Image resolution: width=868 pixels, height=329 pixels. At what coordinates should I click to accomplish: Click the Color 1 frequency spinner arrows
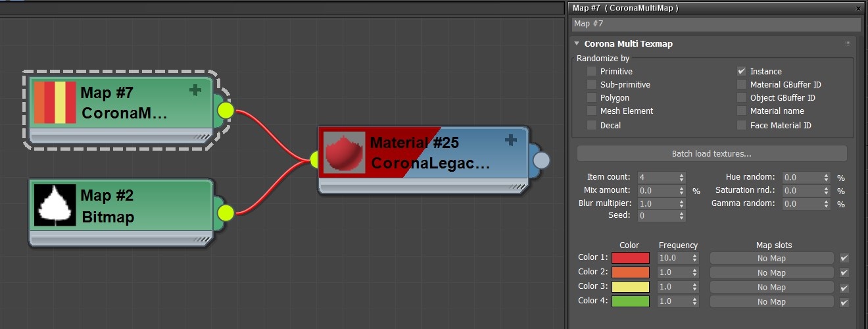pyautogui.click(x=695, y=258)
